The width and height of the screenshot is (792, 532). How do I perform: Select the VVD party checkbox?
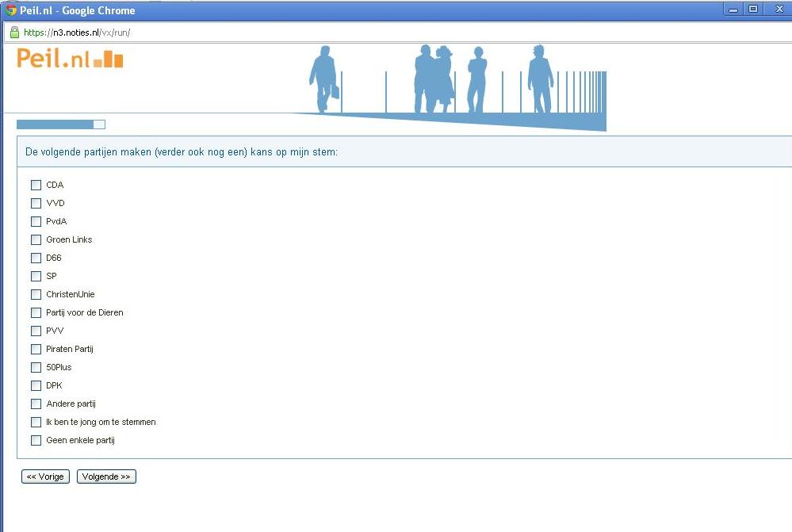pos(36,204)
